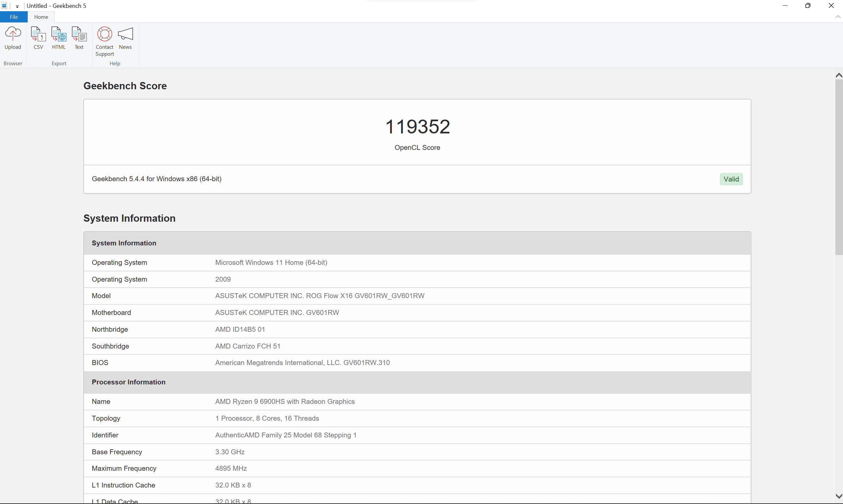Click the Topology row label
Image resolution: width=843 pixels, height=504 pixels.
[x=106, y=418]
